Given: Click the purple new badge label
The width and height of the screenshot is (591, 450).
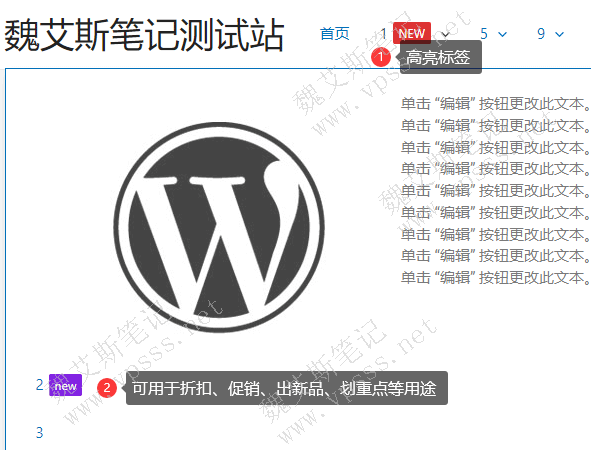Looking at the screenshot, I should 66,385.
